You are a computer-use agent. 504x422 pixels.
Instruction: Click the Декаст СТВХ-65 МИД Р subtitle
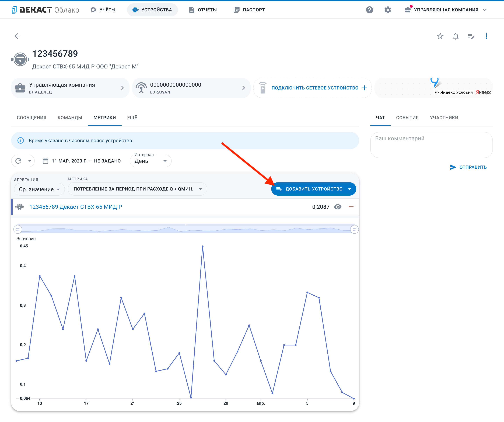pos(85,67)
